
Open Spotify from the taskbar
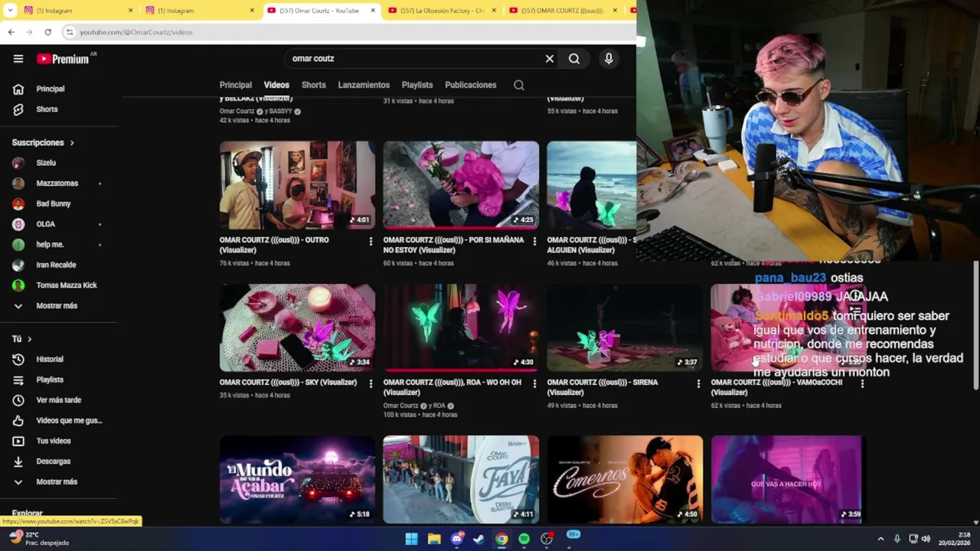click(x=524, y=539)
